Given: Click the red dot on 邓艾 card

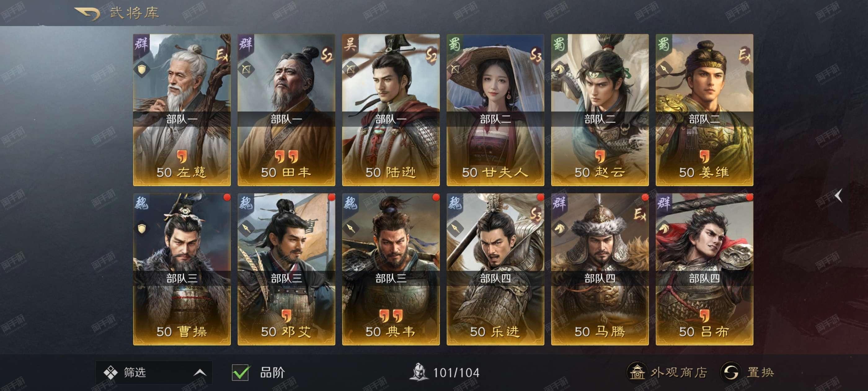Looking at the screenshot, I should click(x=331, y=197).
